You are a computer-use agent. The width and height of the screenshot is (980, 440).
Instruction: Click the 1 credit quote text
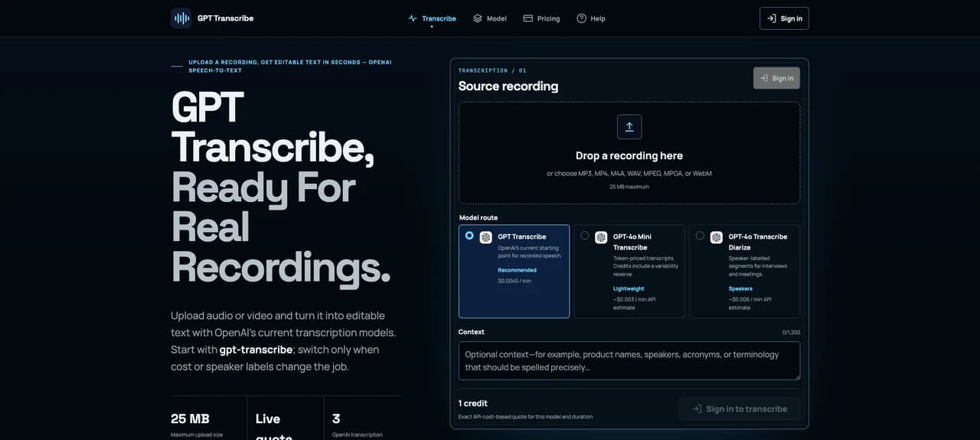[473, 403]
